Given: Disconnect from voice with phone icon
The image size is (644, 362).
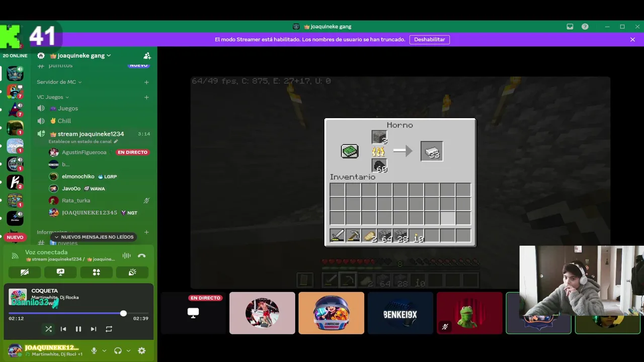Looking at the screenshot, I should [x=142, y=256].
